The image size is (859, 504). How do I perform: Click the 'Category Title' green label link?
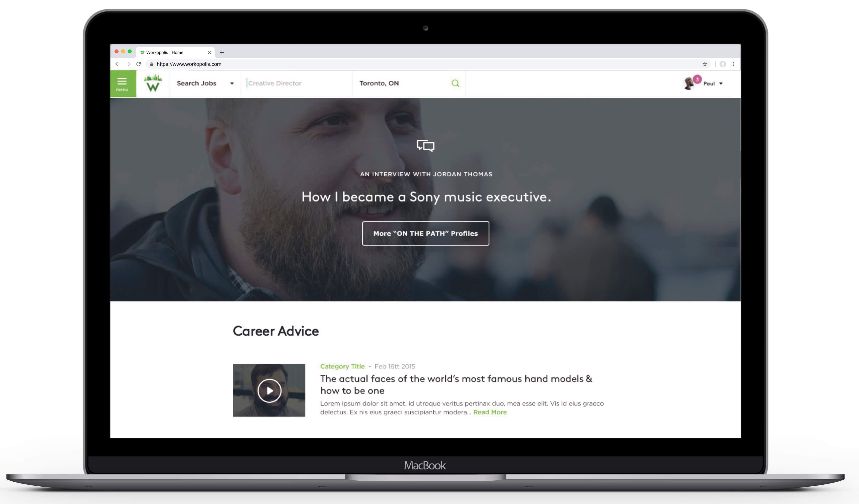click(342, 366)
